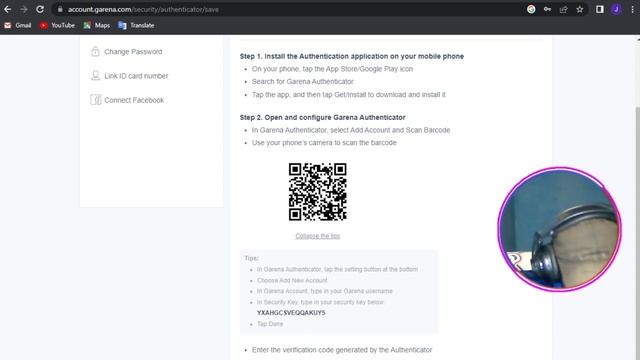Click the Step 1 heading text
The height and width of the screenshot is (360, 640).
pos(352,56)
